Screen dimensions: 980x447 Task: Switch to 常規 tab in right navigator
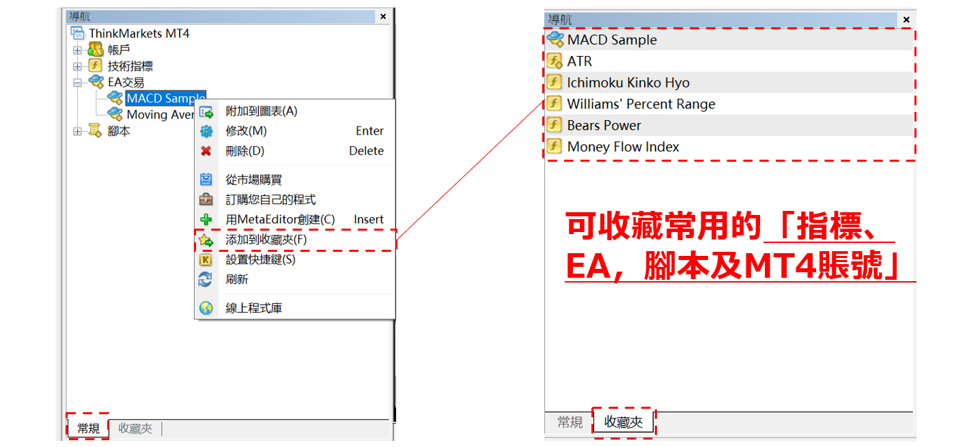[570, 422]
